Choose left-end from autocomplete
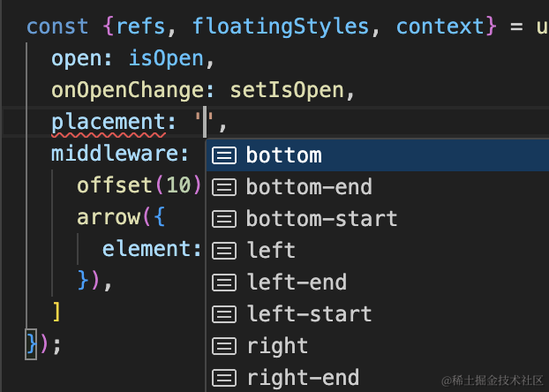The width and height of the screenshot is (549, 392). tap(296, 283)
